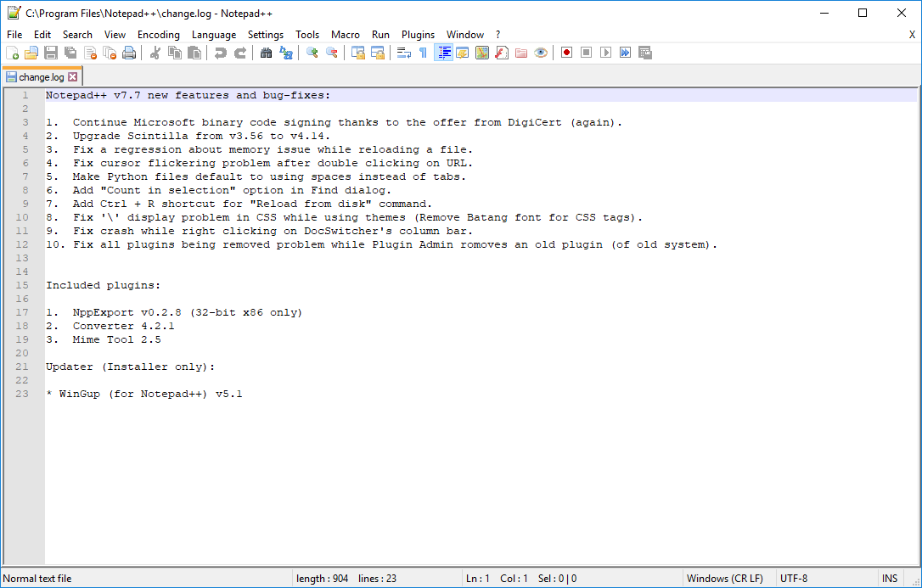
Task: Click the Paste clipboard icon
Action: 194,53
